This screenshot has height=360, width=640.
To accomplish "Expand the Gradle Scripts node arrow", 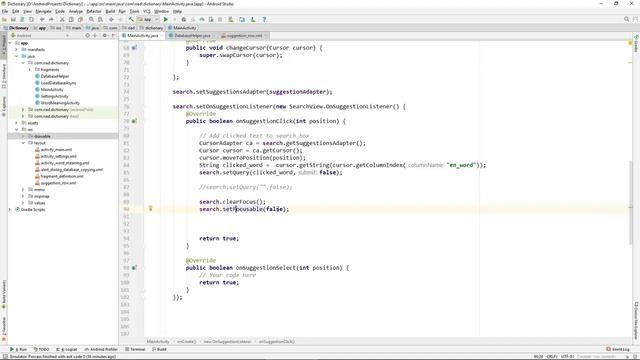I will coord(10,209).
